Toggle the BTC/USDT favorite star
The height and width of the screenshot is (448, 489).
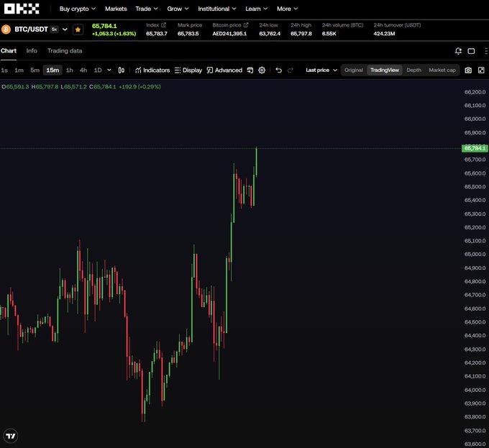tap(78, 29)
